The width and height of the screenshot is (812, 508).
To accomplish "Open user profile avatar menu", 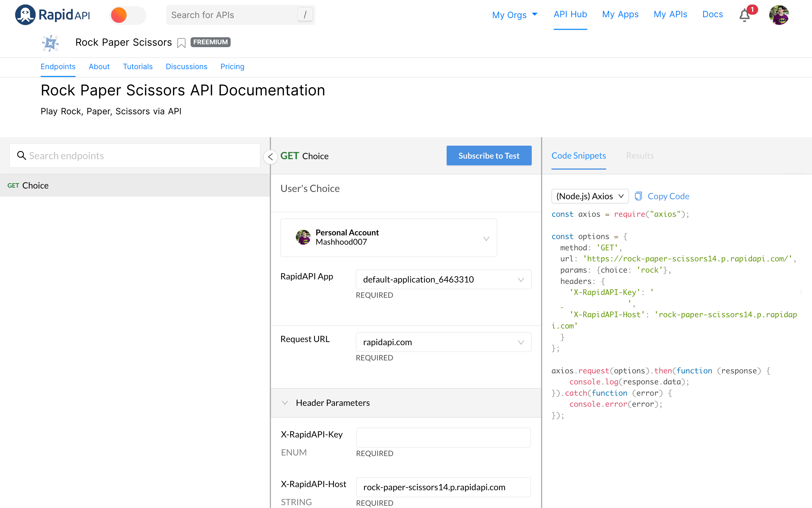I will click(x=779, y=15).
